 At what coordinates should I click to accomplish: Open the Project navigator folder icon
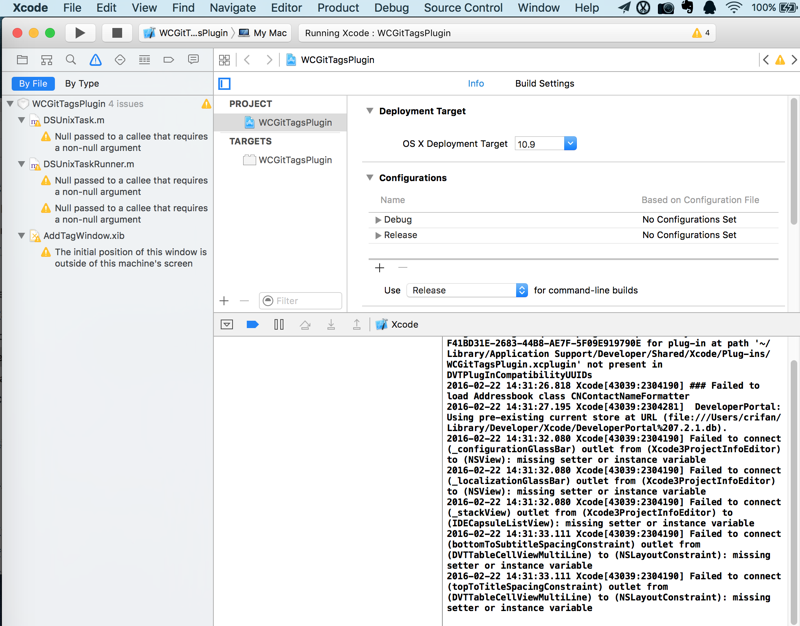(x=22, y=60)
